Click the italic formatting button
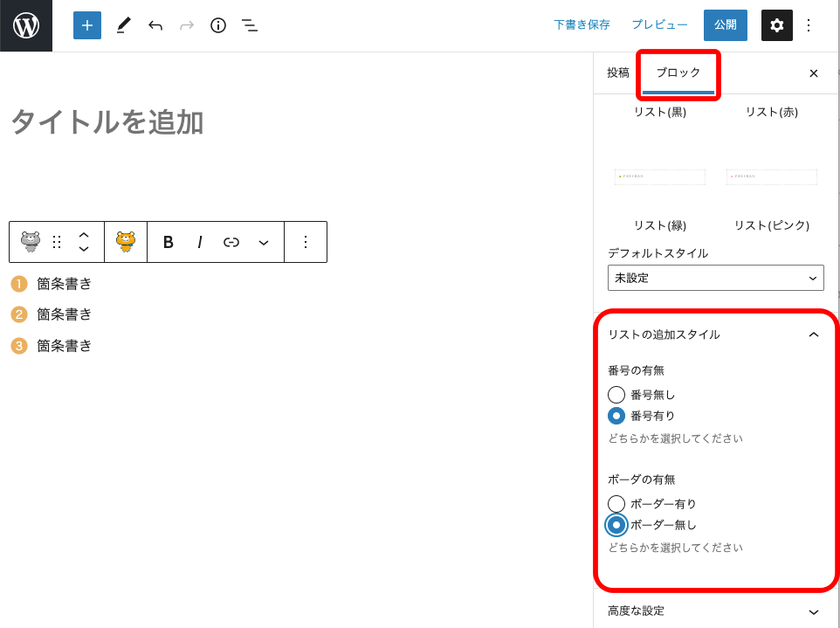 coord(200,242)
